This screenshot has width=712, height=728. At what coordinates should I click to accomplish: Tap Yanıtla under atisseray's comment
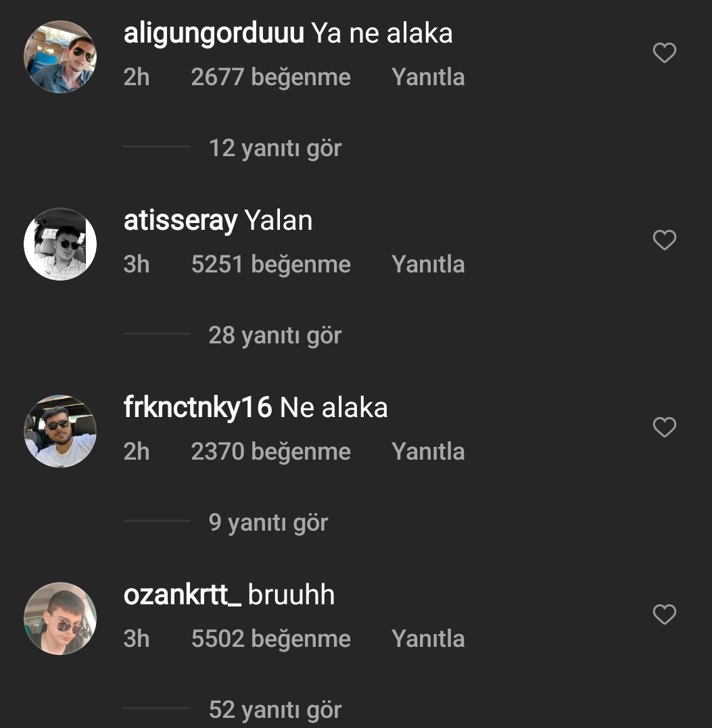(x=428, y=264)
